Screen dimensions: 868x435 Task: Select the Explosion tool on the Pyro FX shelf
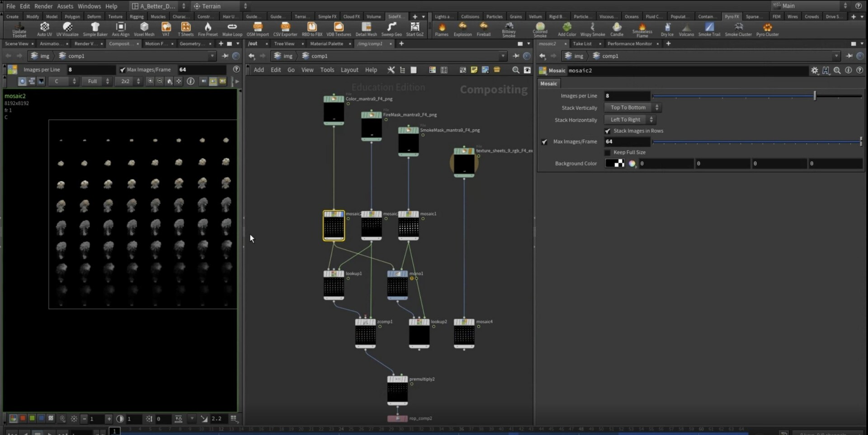point(462,28)
